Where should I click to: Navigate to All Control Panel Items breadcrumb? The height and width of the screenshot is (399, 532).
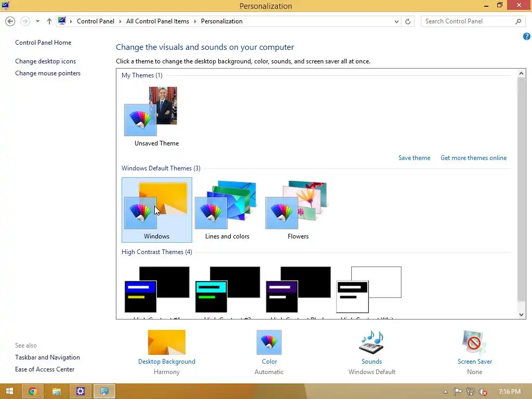(158, 21)
